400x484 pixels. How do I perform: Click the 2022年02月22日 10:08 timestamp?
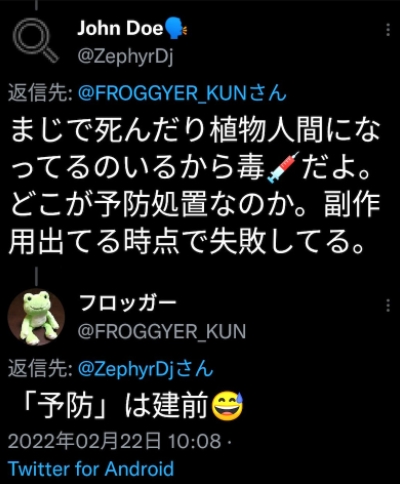click(x=114, y=441)
